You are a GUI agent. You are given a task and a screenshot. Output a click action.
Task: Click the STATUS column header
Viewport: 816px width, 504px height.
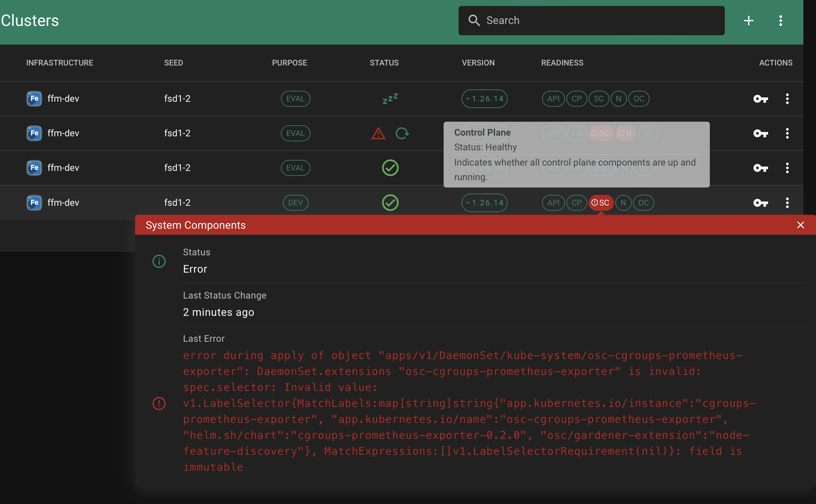[x=384, y=63]
